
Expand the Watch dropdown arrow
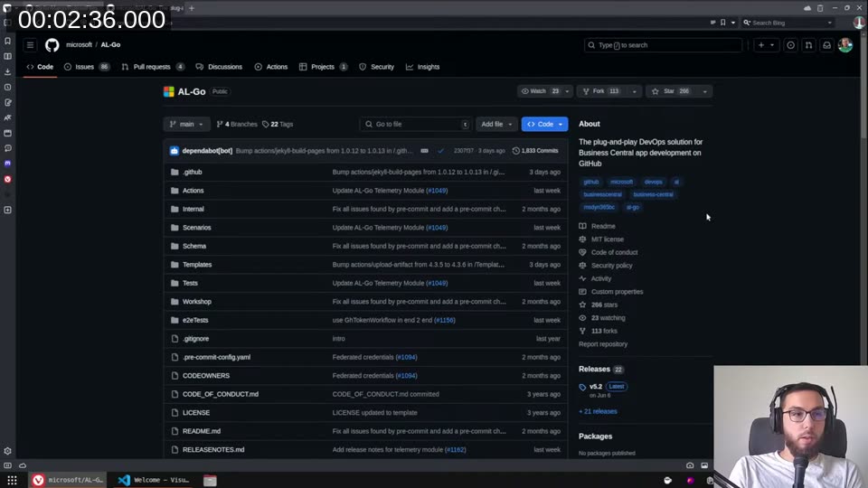pos(567,91)
